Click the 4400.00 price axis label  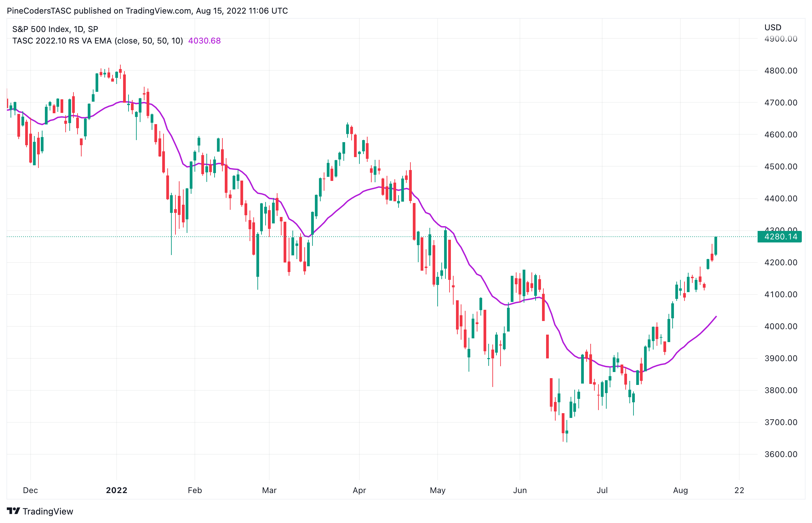[781, 199]
